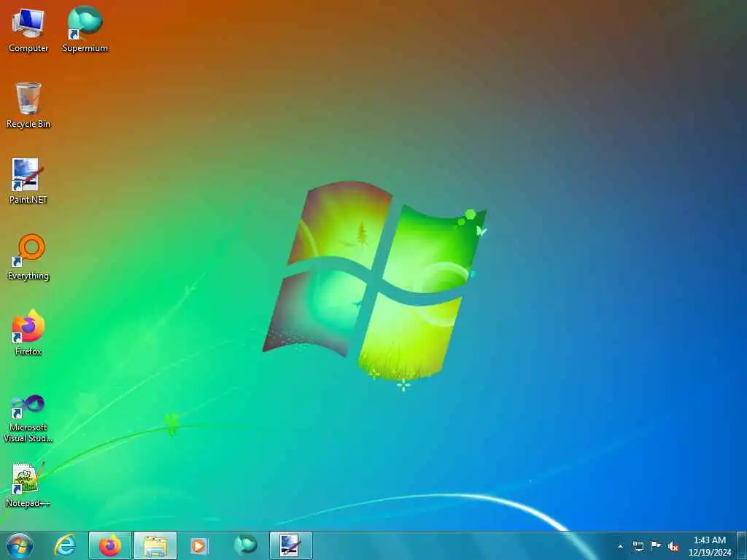Select the Supermium desktop shortcut
Image resolution: width=747 pixels, height=560 pixels.
coord(85,29)
